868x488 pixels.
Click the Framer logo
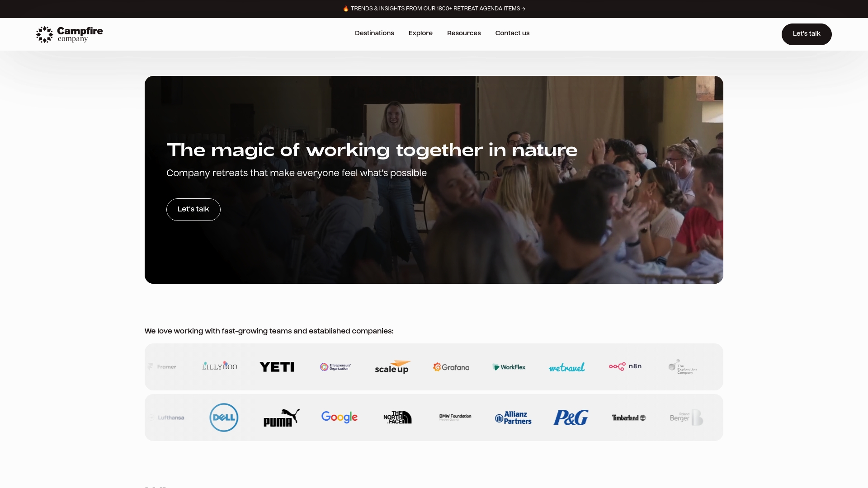[x=162, y=367]
